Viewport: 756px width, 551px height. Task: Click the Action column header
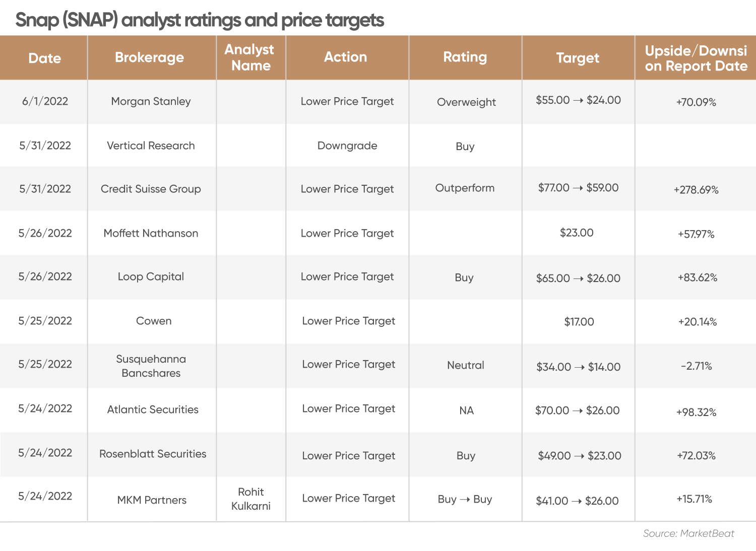pos(345,57)
